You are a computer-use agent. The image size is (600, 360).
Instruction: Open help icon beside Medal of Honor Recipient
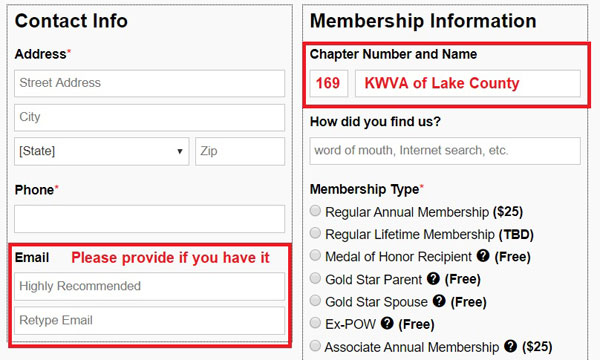(483, 256)
